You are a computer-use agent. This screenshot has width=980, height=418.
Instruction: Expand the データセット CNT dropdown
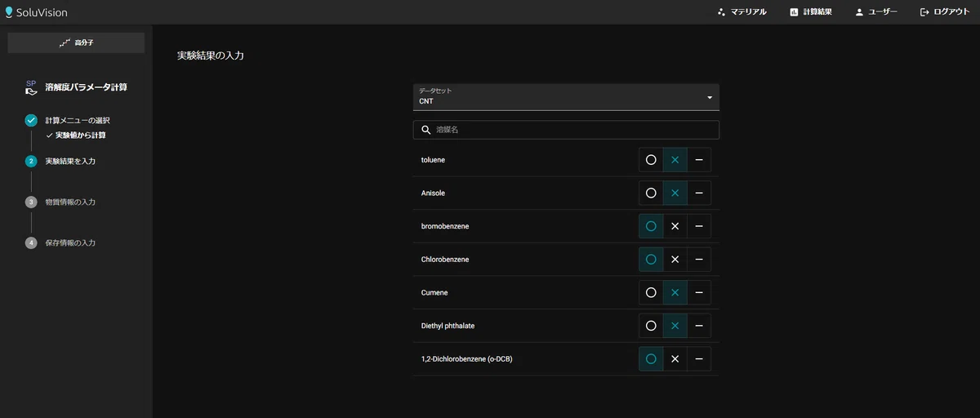pyautogui.click(x=565, y=97)
